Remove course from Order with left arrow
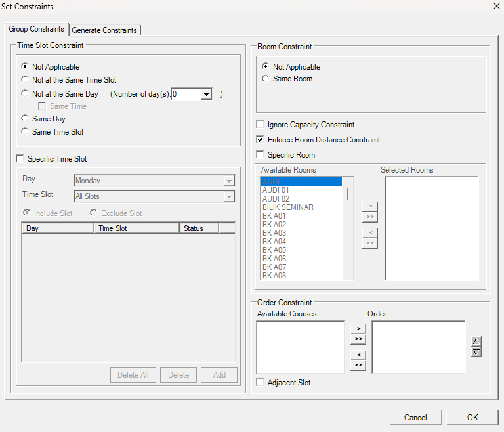This screenshot has height=432, width=504. tap(358, 355)
